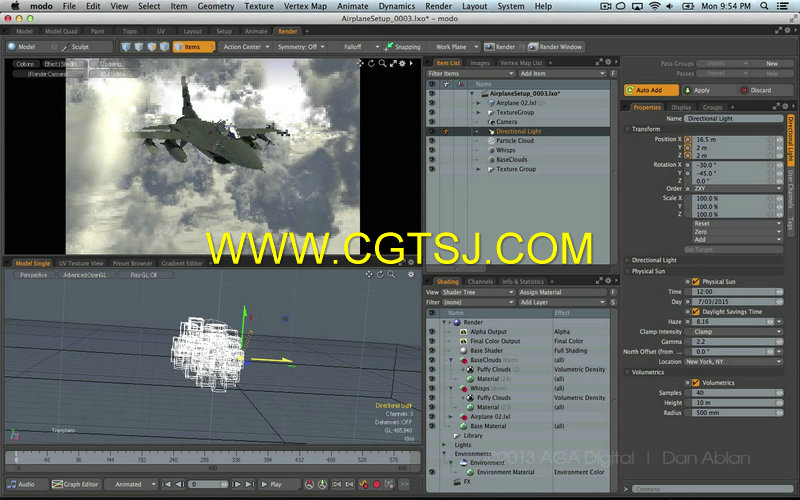
Task: Toggle Volumetrics checkbox
Action: point(695,383)
